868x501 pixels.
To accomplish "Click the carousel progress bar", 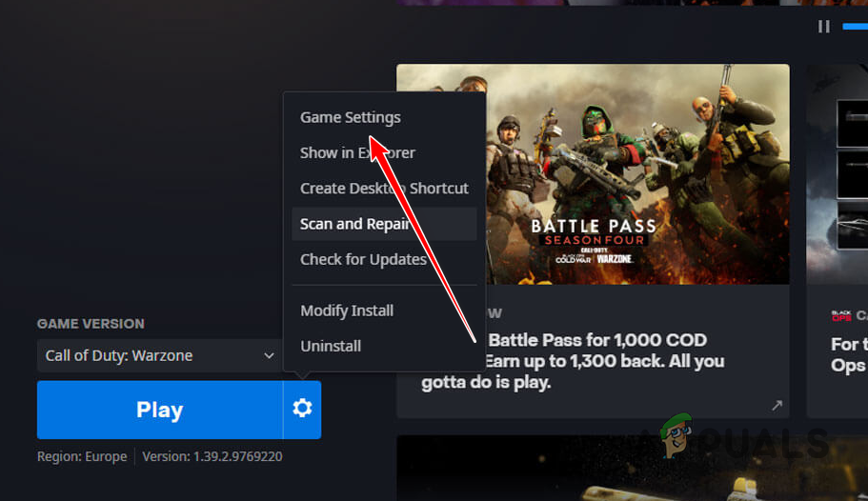I will point(855,26).
